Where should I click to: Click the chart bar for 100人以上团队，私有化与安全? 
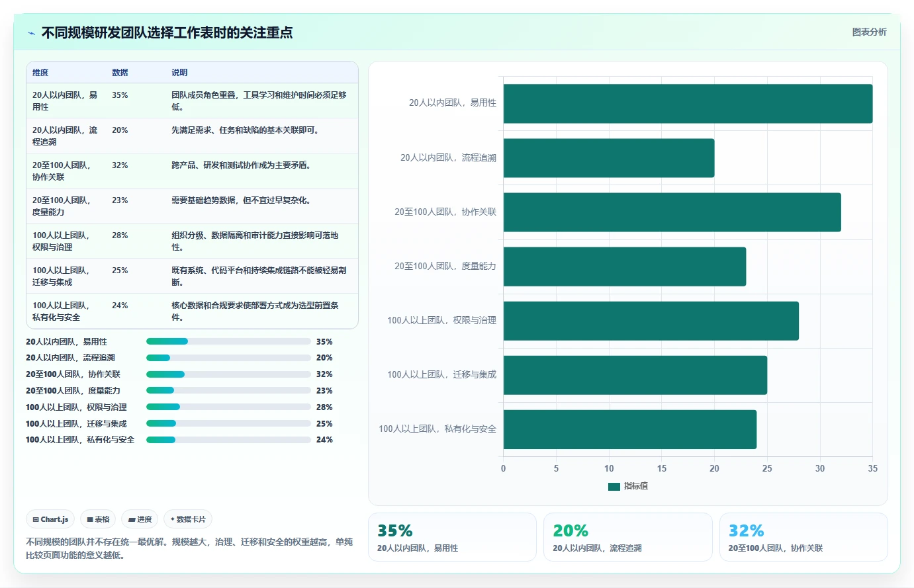pos(630,429)
